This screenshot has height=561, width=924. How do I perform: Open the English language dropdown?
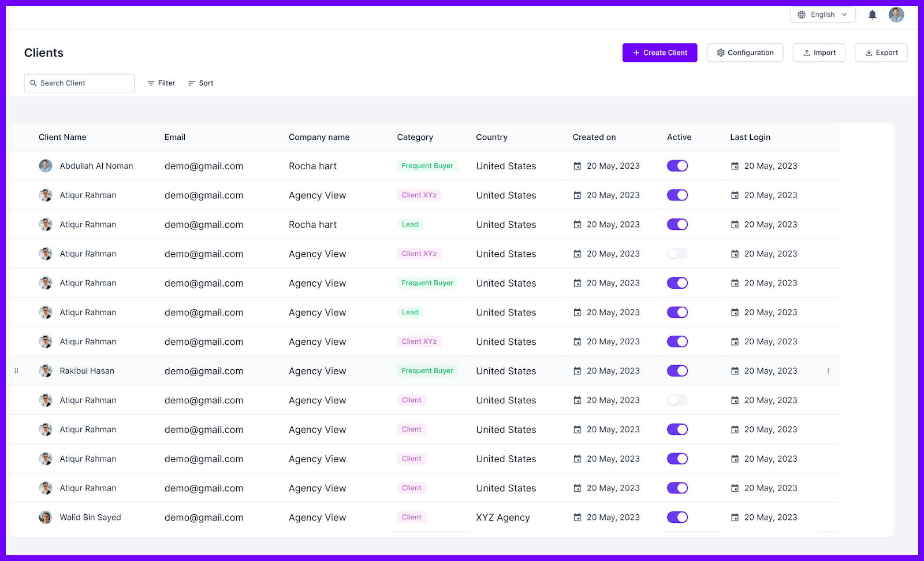pos(822,15)
